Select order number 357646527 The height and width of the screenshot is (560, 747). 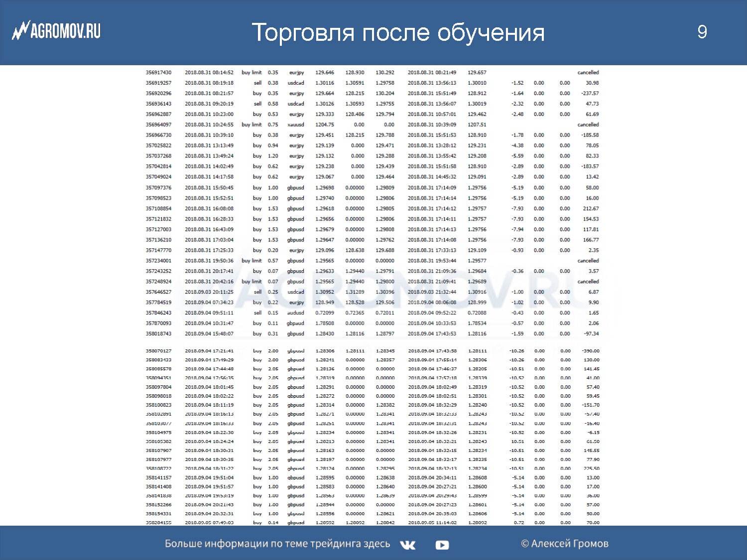pyautogui.click(x=158, y=292)
